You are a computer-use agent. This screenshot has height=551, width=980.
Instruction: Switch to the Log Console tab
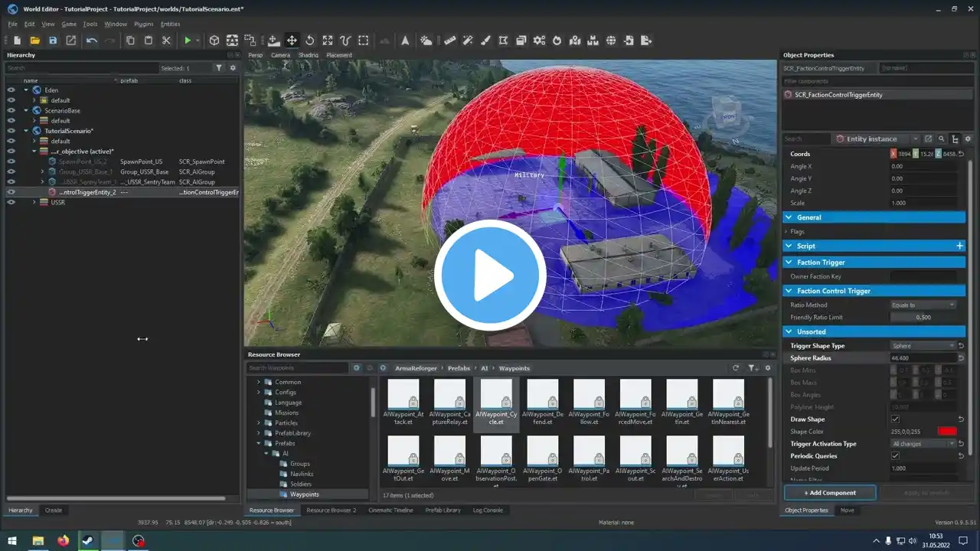(488, 510)
